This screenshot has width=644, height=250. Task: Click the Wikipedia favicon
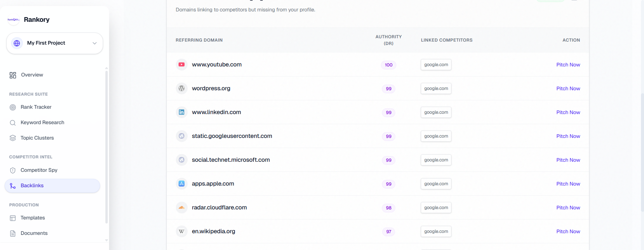point(182,231)
